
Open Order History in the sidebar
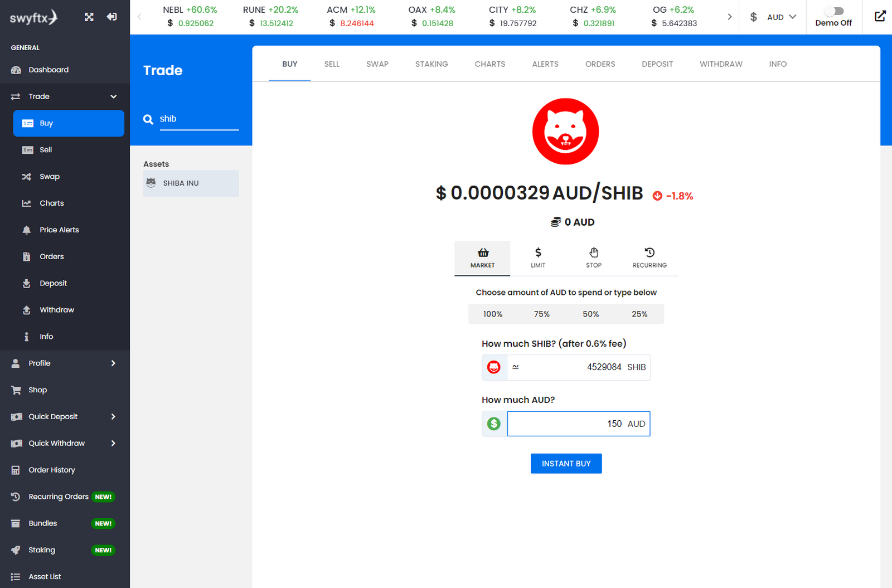tap(65, 470)
